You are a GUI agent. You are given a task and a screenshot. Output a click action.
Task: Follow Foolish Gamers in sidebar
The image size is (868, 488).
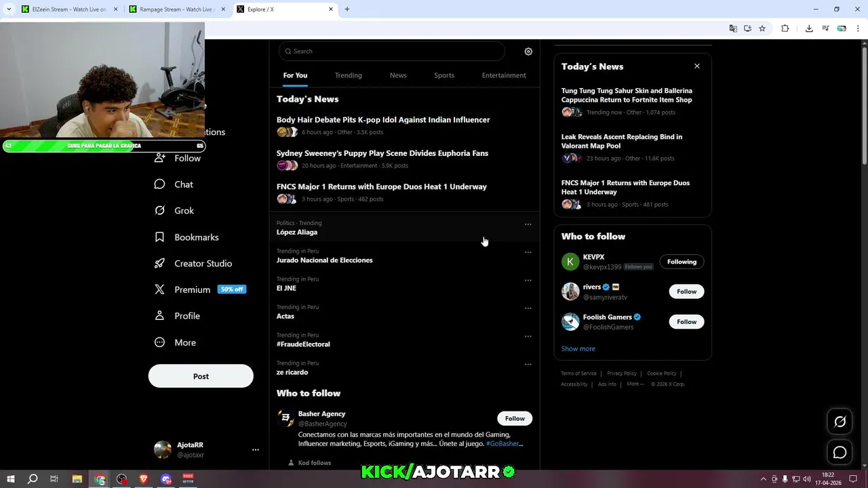tap(686, 322)
